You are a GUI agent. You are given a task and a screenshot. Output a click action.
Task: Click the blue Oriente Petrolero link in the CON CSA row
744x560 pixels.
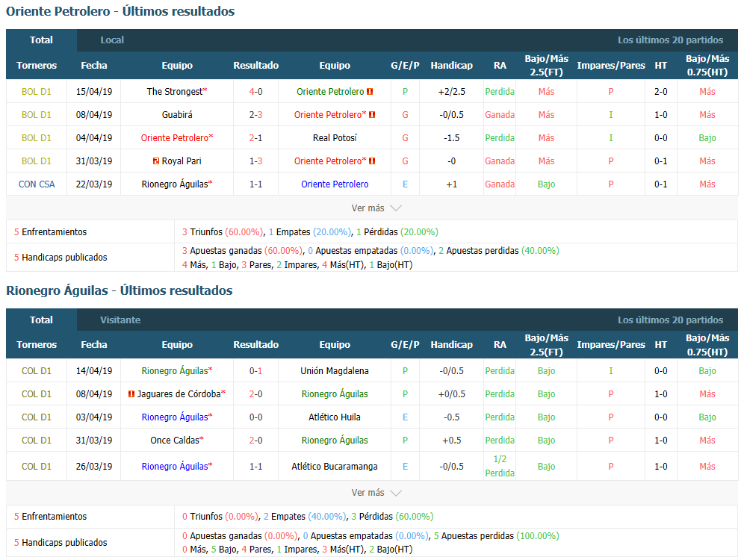(335, 184)
